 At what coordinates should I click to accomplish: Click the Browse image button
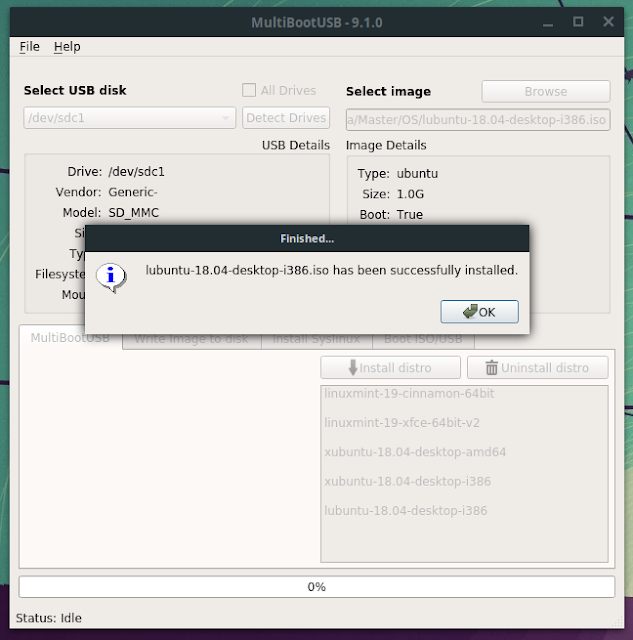[546, 91]
